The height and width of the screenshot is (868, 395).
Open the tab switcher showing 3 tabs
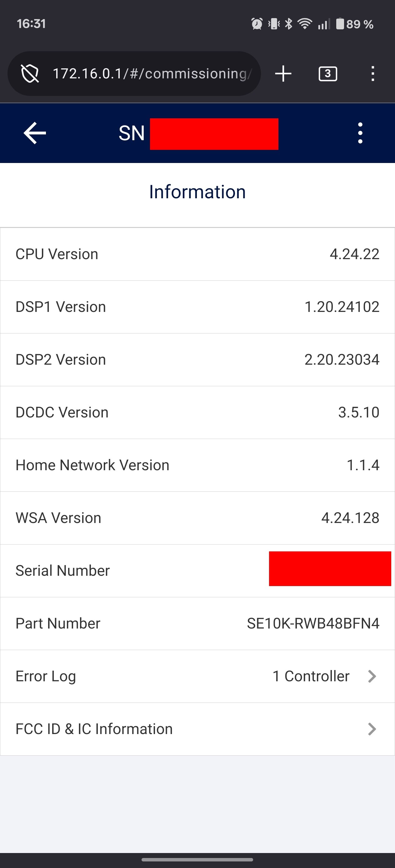(x=327, y=73)
